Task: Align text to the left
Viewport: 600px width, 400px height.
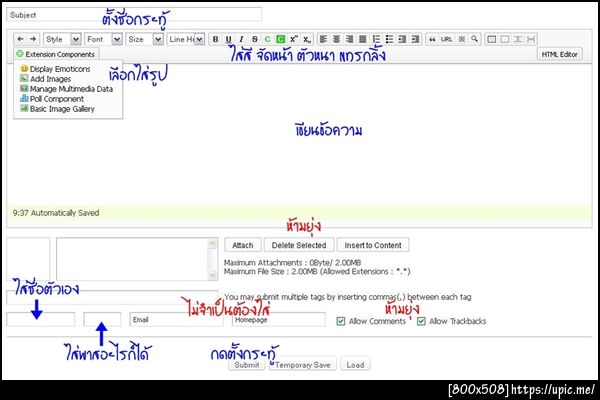Action: (323, 39)
